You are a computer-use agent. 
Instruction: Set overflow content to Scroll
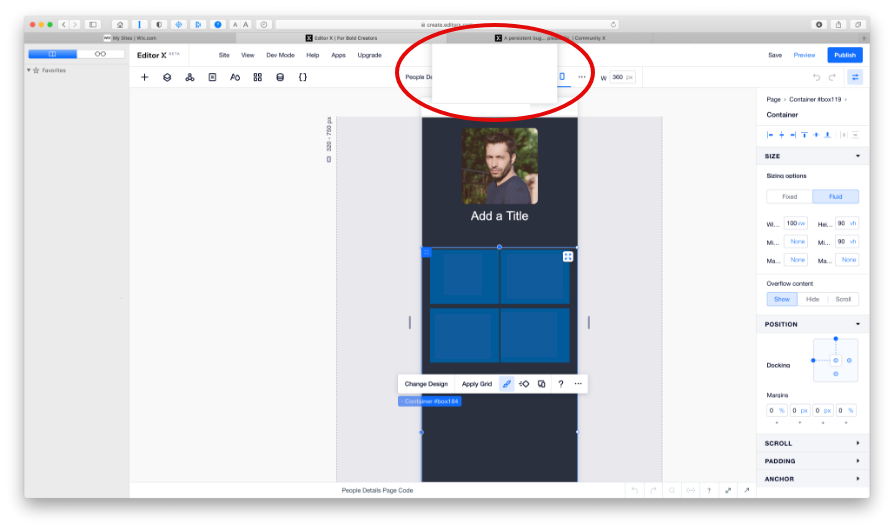843,299
